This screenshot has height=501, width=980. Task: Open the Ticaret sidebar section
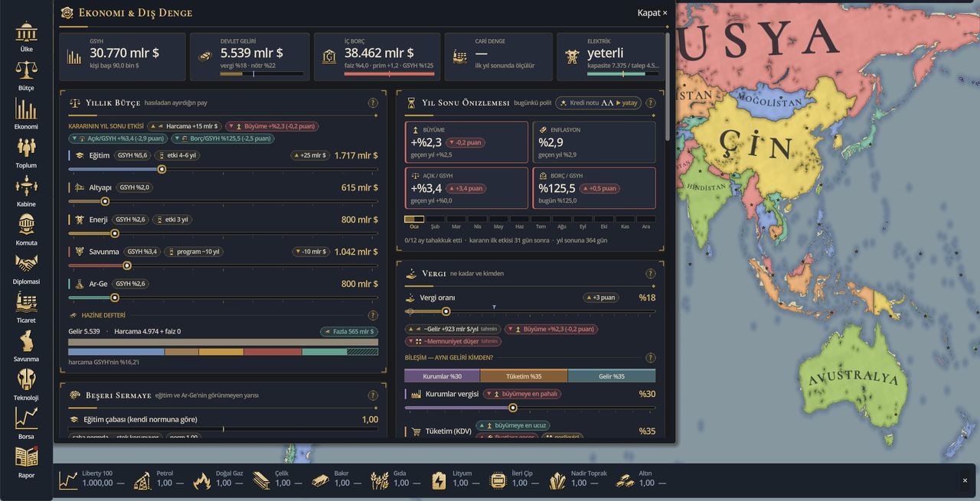[26, 307]
